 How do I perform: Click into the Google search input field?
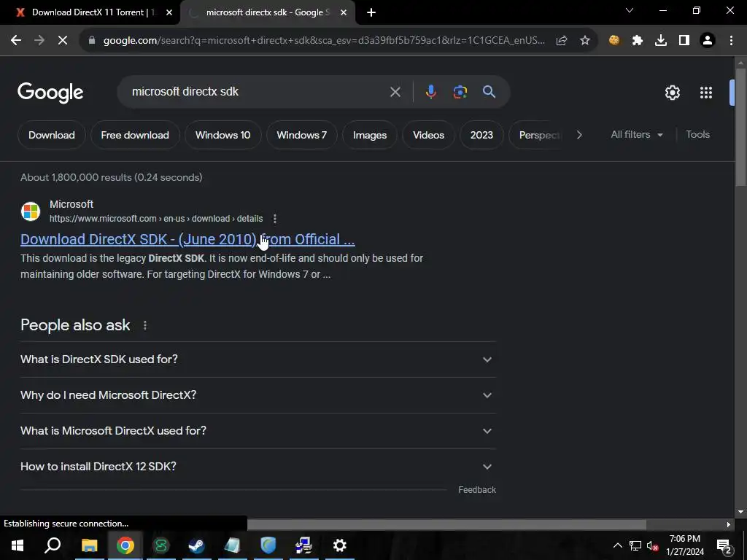pyautogui.click(x=258, y=91)
